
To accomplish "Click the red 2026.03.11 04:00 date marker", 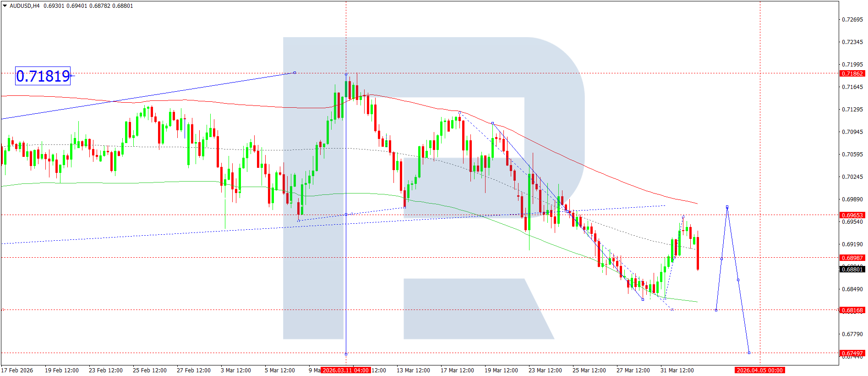I will [345, 370].
